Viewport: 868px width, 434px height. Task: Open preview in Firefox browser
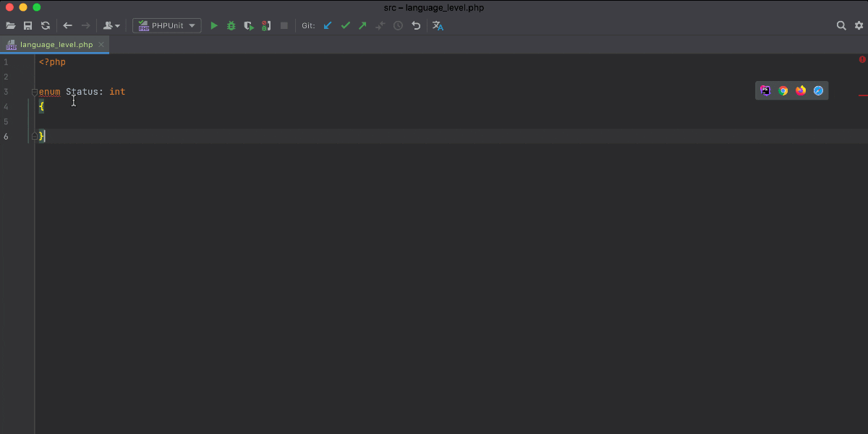point(801,90)
